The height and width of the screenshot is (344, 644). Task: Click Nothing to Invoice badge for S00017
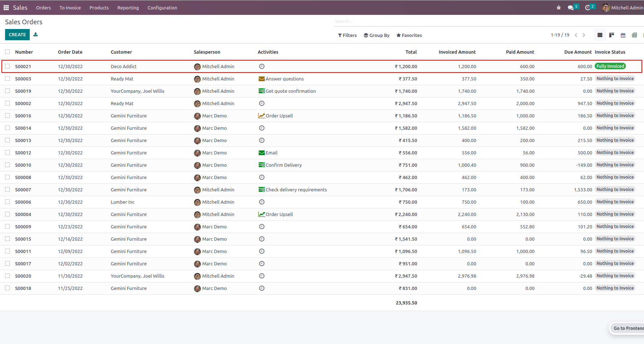point(615,264)
